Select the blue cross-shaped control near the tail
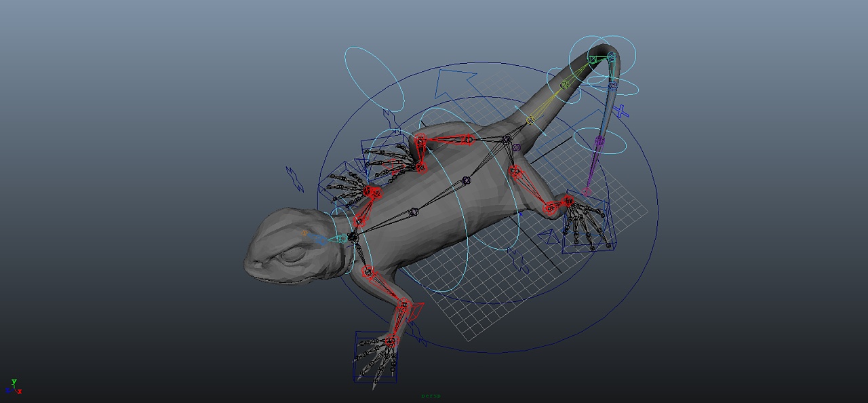The image size is (868, 403). point(621,111)
